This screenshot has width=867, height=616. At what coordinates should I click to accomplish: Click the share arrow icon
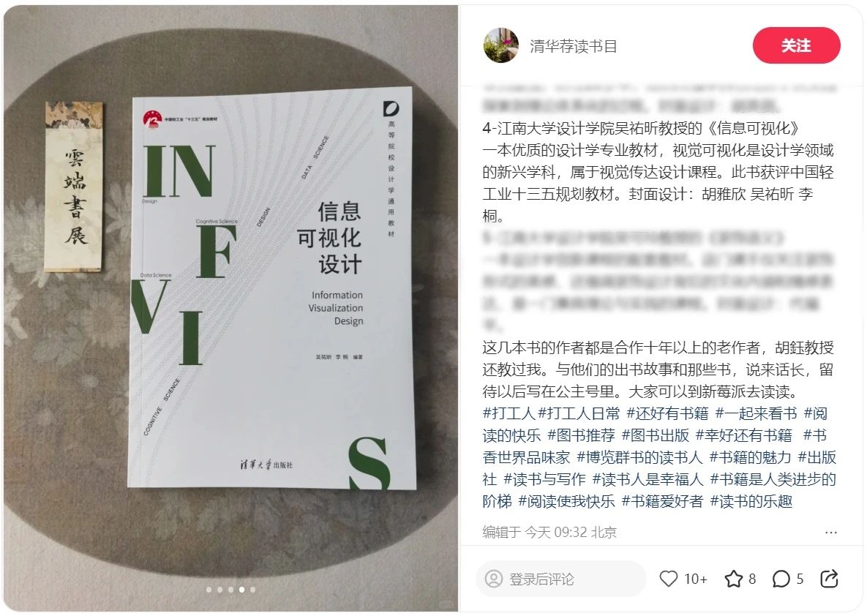tap(830, 579)
